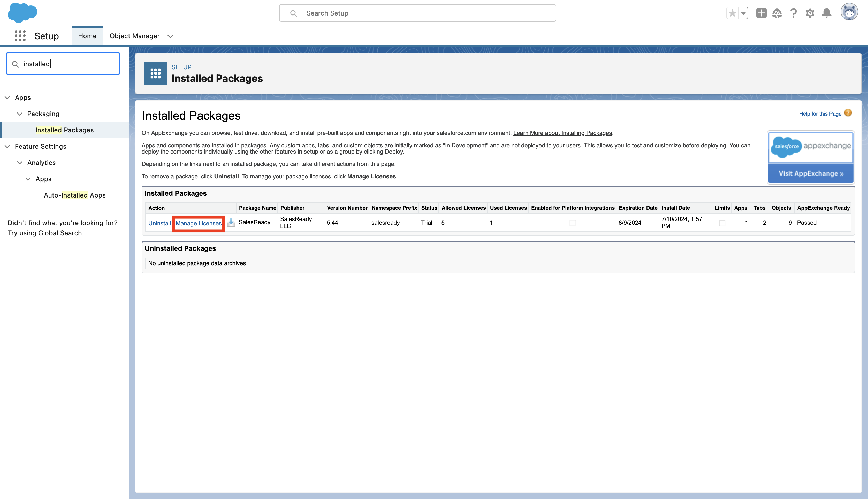Open the Global Actions plus icon

tap(761, 13)
